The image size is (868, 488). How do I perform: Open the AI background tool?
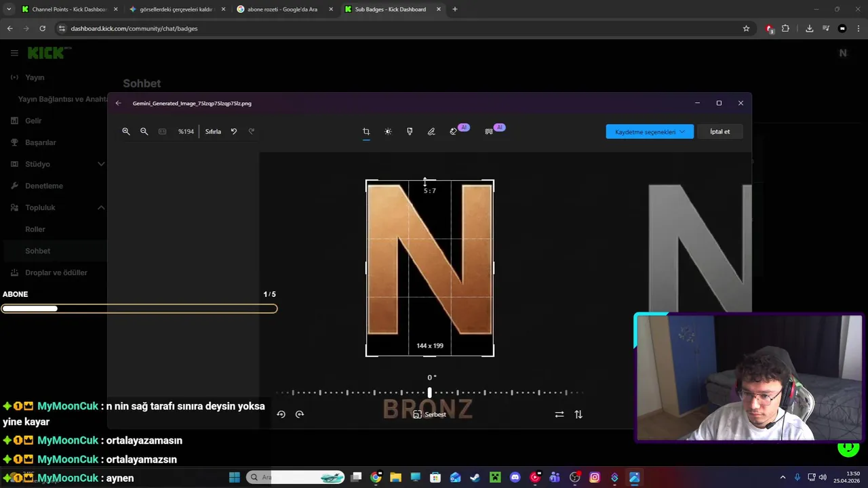[x=489, y=131]
